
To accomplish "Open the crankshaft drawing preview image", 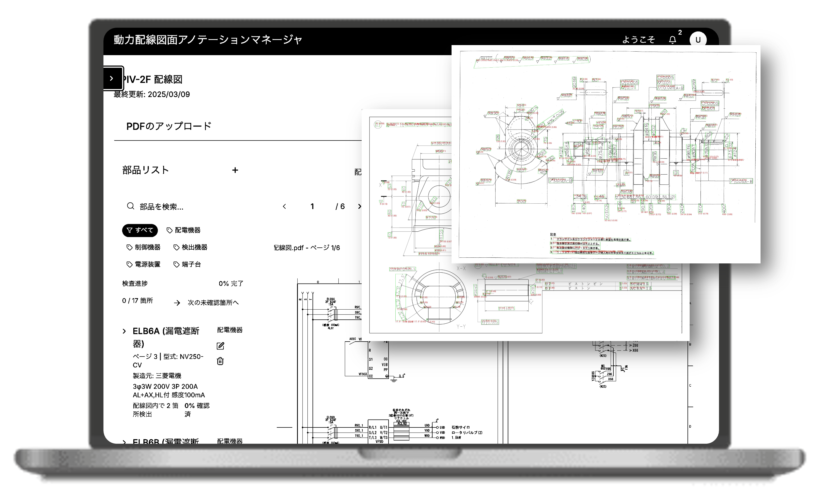I will tap(606, 154).
